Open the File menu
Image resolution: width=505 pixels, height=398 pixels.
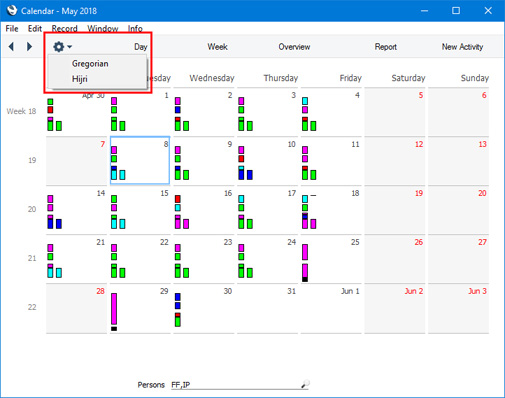(12, 29)
